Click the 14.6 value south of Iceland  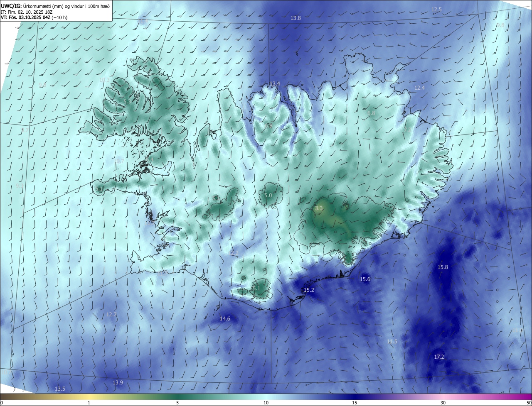(x=225, y=318)
